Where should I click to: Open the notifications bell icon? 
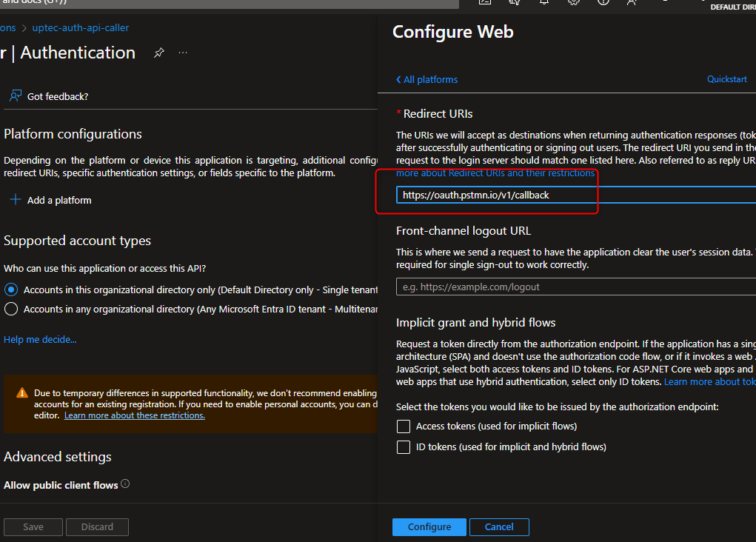pyautogui.click(x=544, y=2)
